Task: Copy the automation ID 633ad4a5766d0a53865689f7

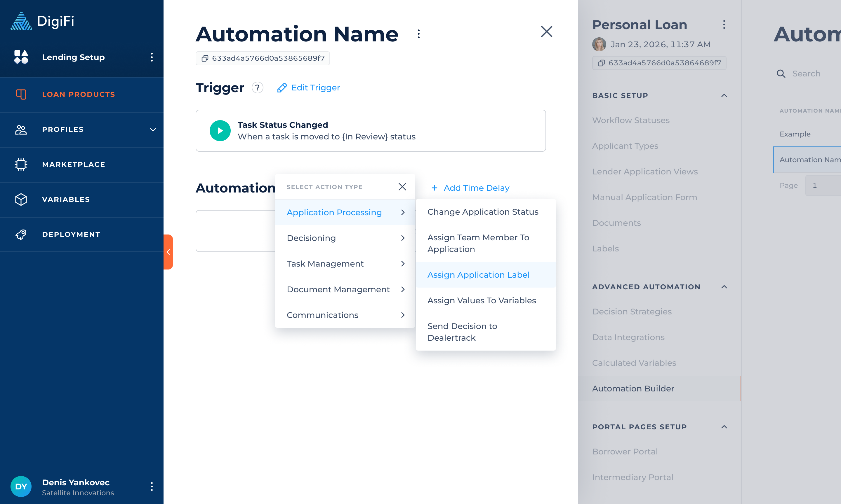Action: (205, 58)
